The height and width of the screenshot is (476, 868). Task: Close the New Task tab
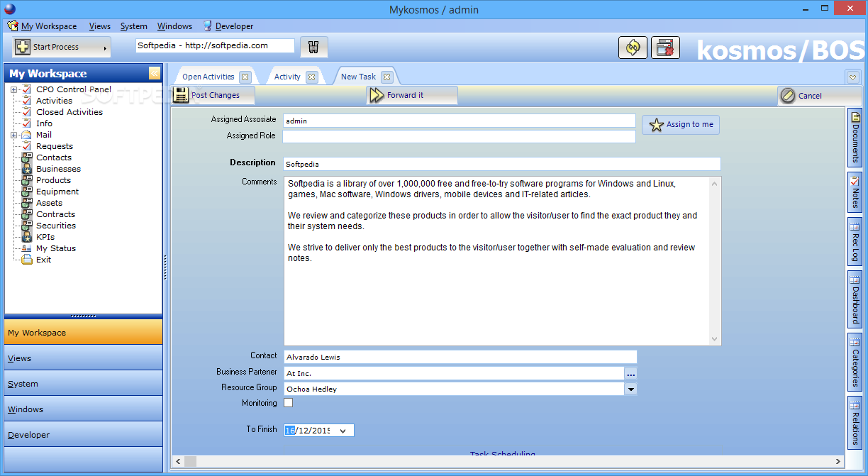(x=386, y=77)
